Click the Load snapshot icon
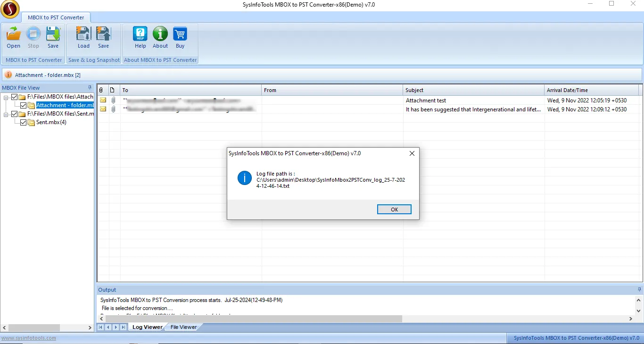This screenshot has height=344, width=644. pyautogui.click(x=83, y=34)
